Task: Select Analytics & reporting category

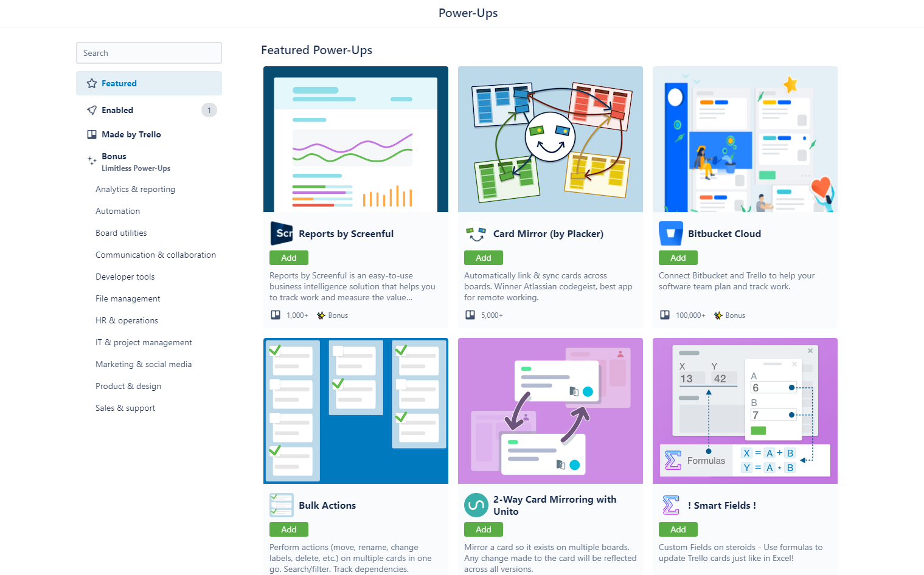Action: 135,189
